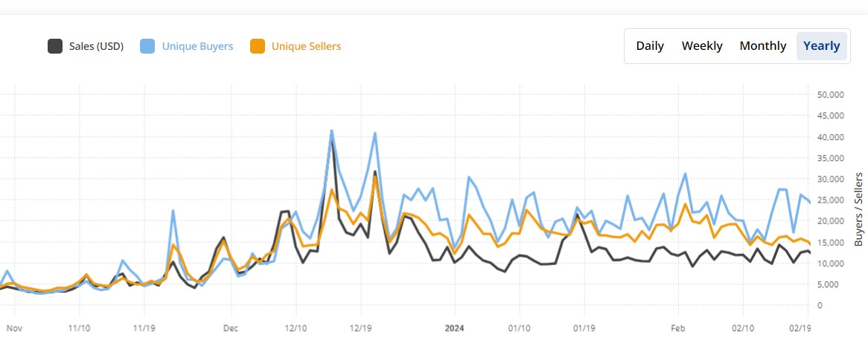Toggle the Unique Sellers legend text
This screenshot has width=868, height=347.
306,46
